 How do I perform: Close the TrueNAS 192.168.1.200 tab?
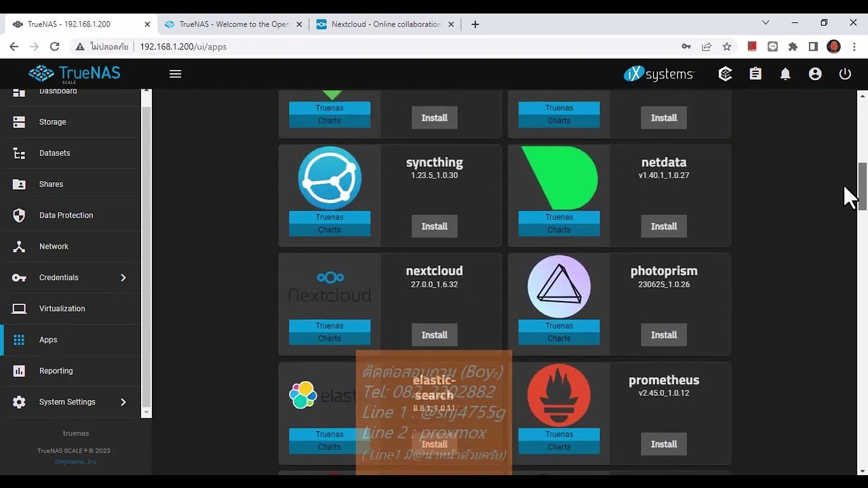point(147,24)
